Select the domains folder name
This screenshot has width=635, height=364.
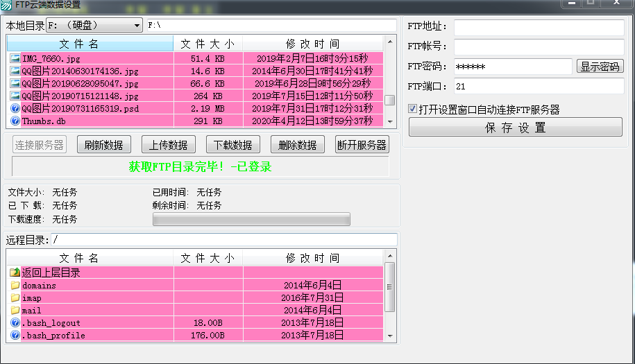[x=40, y=286]
